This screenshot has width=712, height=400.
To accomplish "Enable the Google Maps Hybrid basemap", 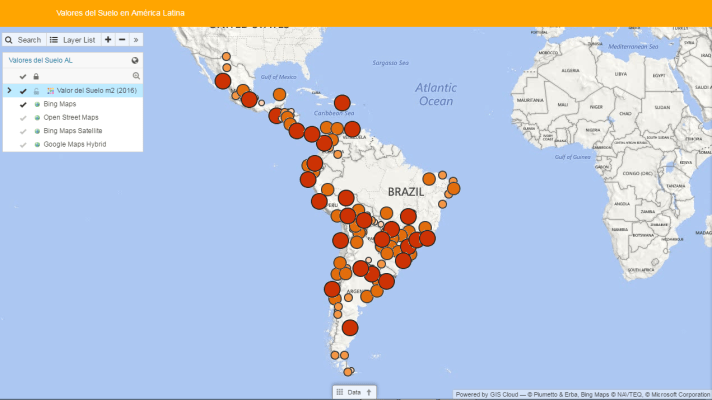I will pyautogui.click(x=23, y=145).
